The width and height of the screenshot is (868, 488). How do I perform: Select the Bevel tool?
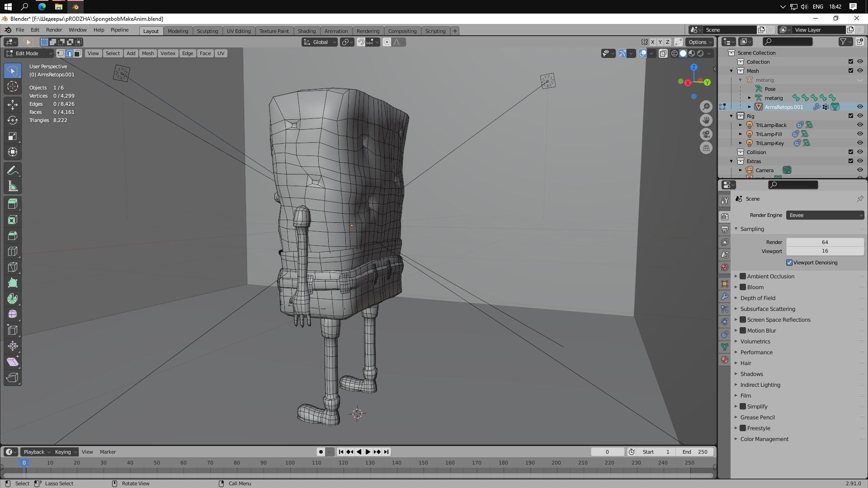(13, 235)
